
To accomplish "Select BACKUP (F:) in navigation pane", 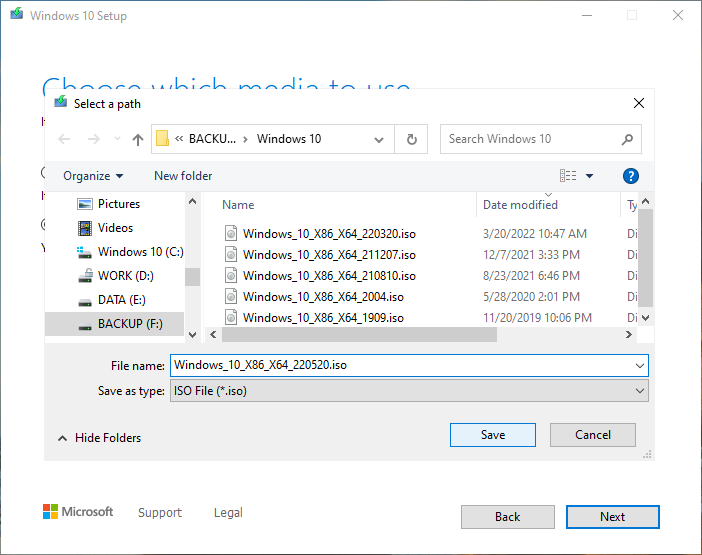I will 115,324.
